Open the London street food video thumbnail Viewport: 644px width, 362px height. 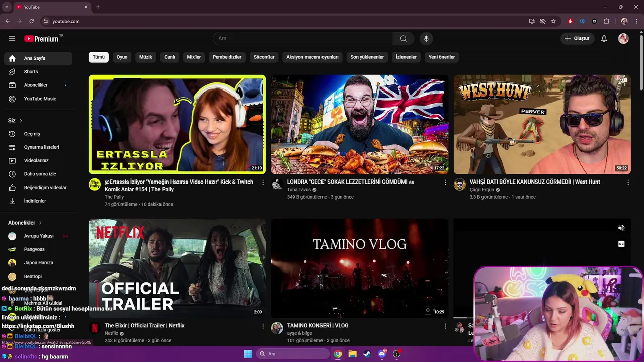click(x=360, y=125)
